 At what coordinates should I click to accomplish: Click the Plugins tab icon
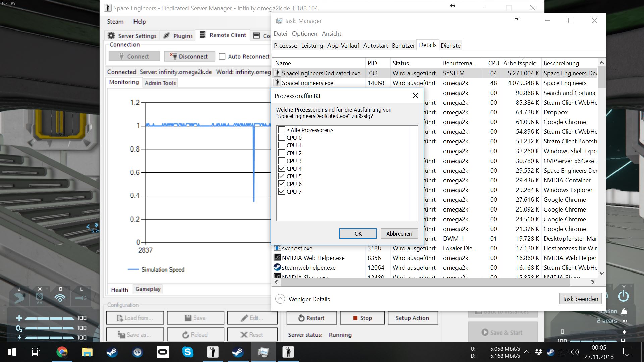(166, 36)
